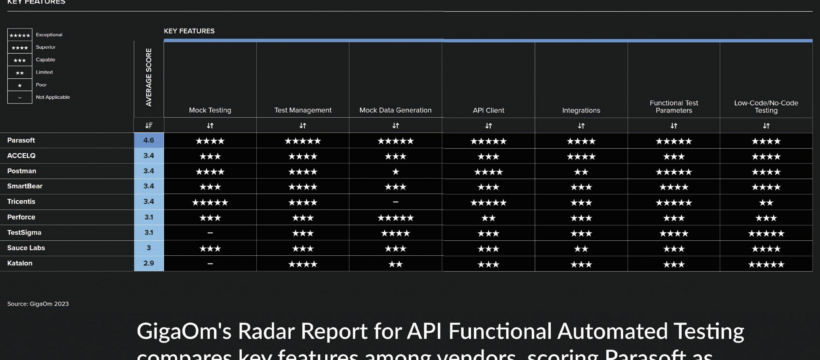Click the five-star Exceptional legend entry

pyautogui.click(x=35, y=35)
